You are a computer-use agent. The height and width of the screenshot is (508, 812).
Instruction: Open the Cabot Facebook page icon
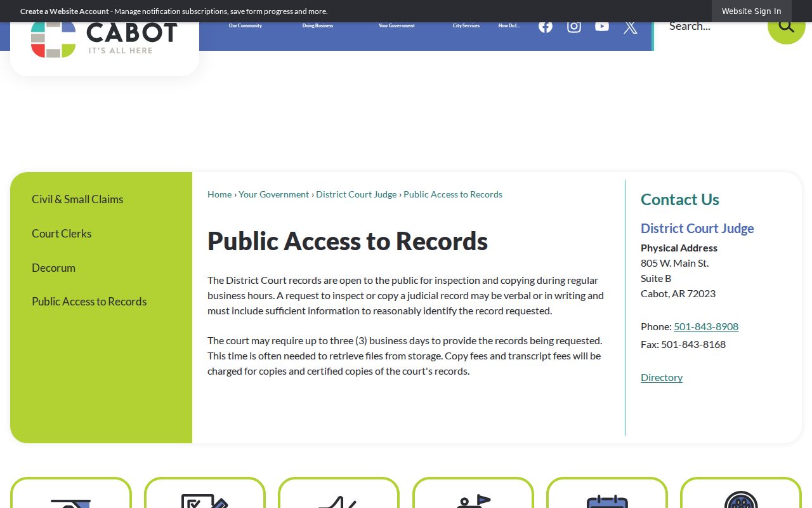pos(546,26)
